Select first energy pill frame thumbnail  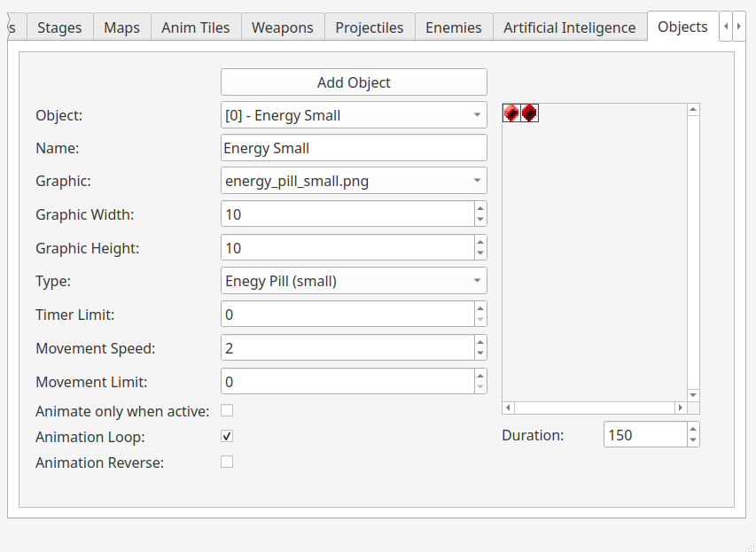point(511,113)
